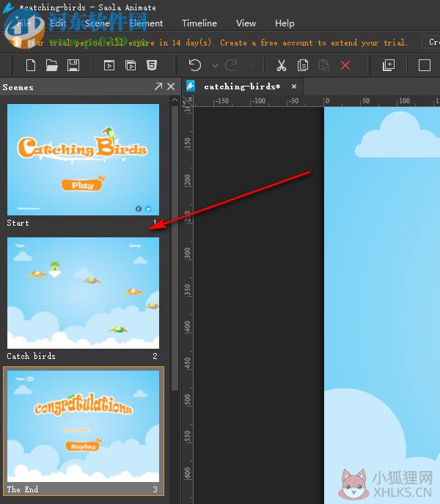Click the scroll-up arrow in Scenes panel
440x504 pixels.
(175, 100)
